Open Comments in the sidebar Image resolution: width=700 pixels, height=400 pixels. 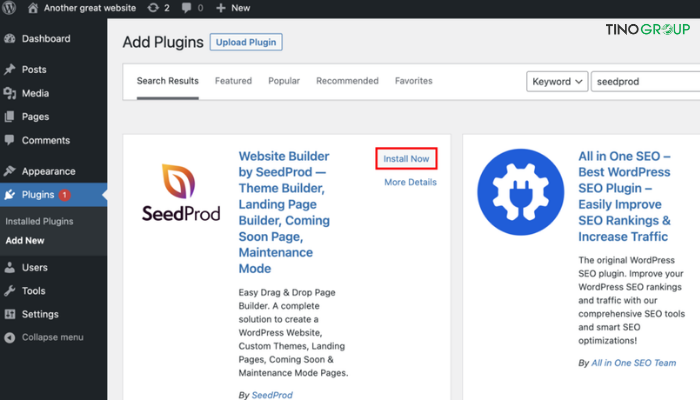(46, 140)
